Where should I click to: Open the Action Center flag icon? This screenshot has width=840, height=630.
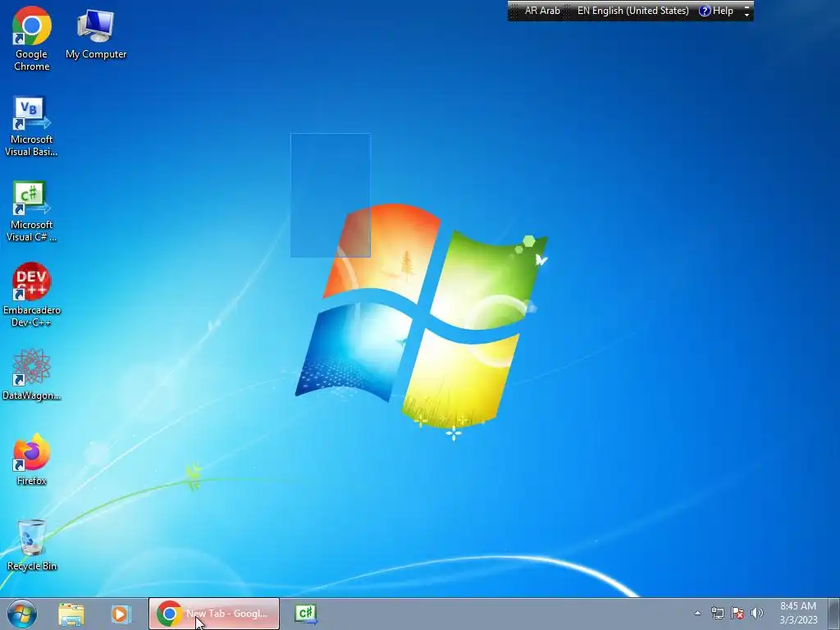[x=737, y=613]
